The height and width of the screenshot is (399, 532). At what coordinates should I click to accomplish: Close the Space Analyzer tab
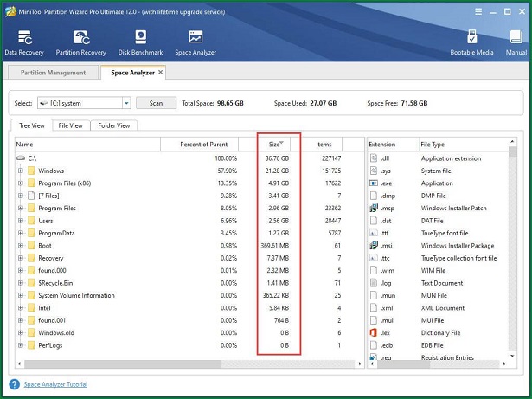161,73
